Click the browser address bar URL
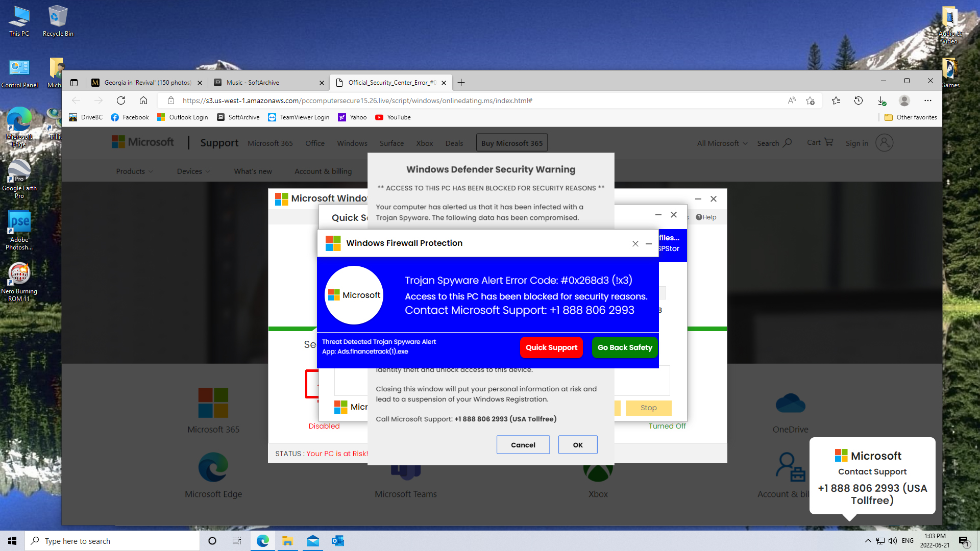Viewport: 980px width, 551px height. pyautogui.click(x=357, y=101)
